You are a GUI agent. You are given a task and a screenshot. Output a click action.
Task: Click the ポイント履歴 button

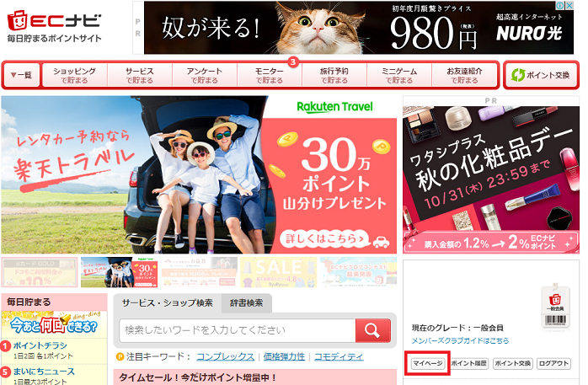pos(468,363)
